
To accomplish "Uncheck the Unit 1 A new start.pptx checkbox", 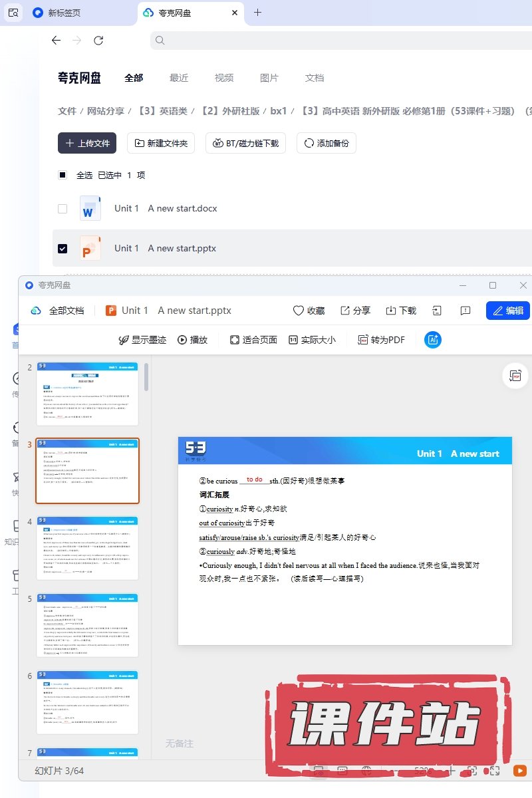I will tap(63, 248).
